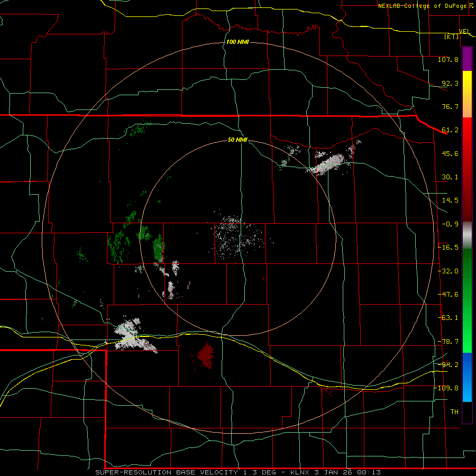This screenshot has height=476, width=476.
Task: Pick the yellow-orange segment of the velocity scale
Action: pyautogui.click(x=467, y=94)
